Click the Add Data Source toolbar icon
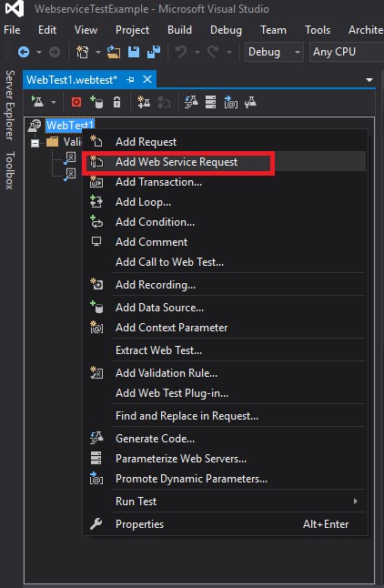 (x=96, y=102)
